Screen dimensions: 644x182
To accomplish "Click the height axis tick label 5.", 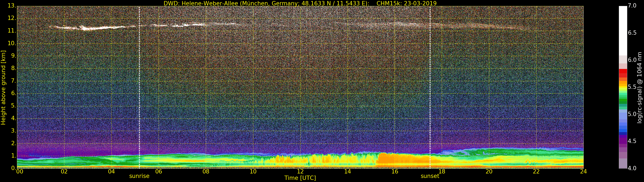I will pos(13,106).
